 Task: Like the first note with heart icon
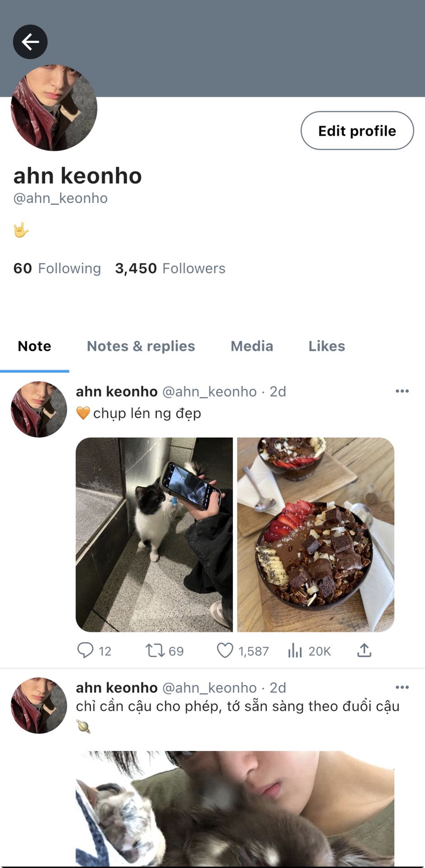point(225,651)
